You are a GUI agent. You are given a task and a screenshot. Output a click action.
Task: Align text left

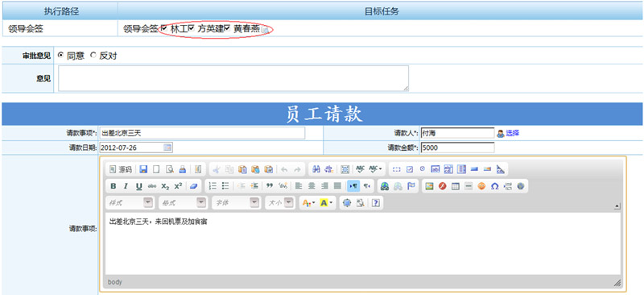point(299,186)
